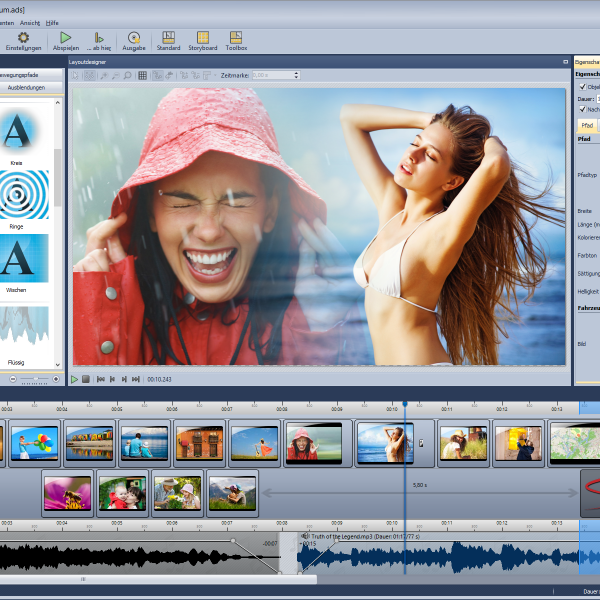Click the add path point icon

click(x=184, y=75)
